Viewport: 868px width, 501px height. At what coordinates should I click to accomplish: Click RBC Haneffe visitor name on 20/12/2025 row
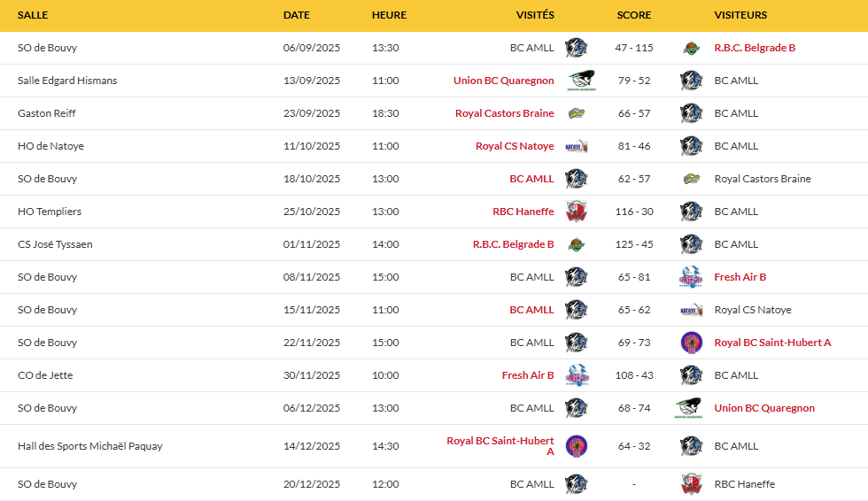coord(744,484)
